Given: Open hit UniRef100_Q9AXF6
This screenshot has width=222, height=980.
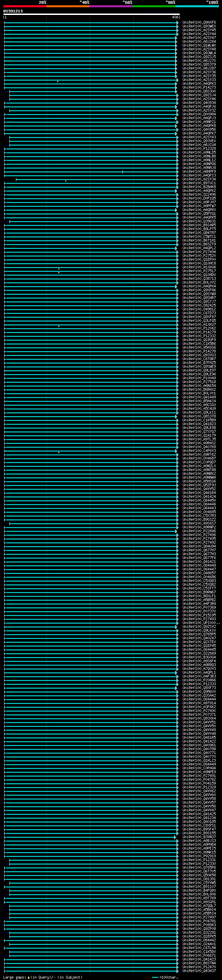Looking at the screenshot, I should (x=199, y=23).
